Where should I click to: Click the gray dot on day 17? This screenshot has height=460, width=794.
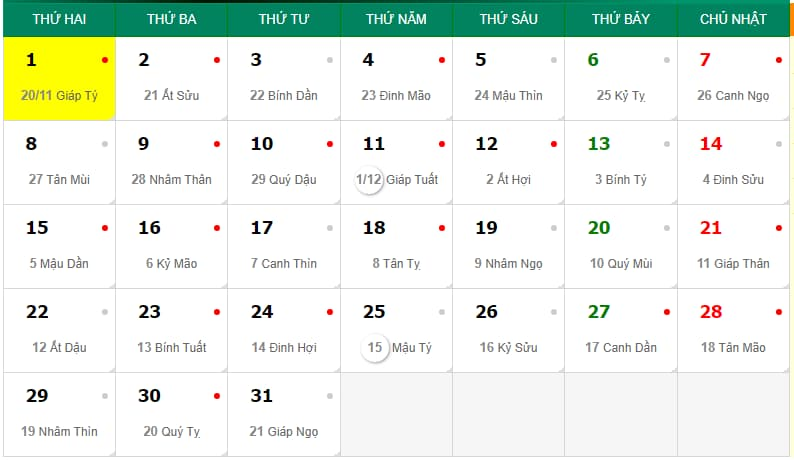pos(330,228)
